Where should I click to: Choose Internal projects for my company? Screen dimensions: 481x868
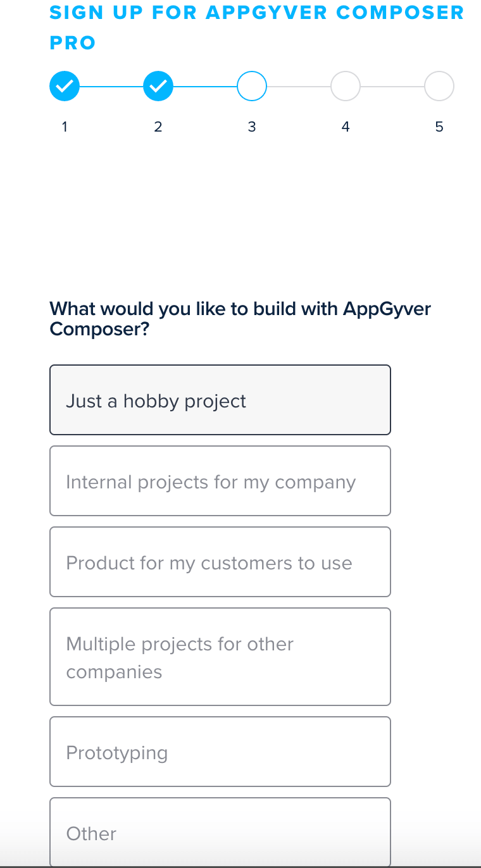(x=220, y=481)
